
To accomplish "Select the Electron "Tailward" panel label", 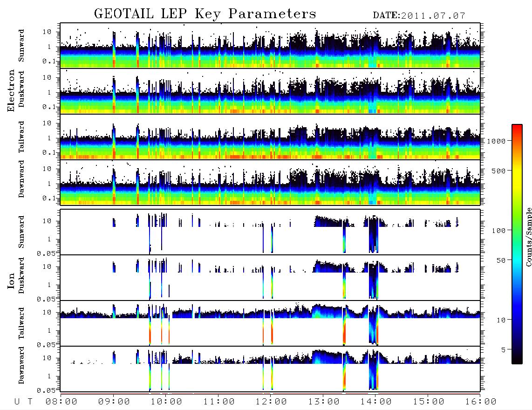I will [x=21, y=137].
